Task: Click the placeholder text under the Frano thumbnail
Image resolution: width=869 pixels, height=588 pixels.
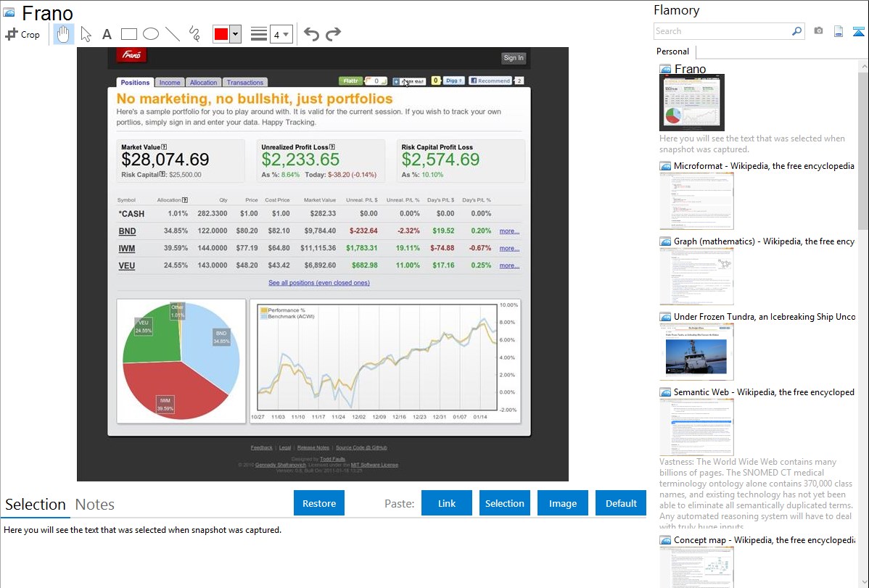Action: pos(752,144)
